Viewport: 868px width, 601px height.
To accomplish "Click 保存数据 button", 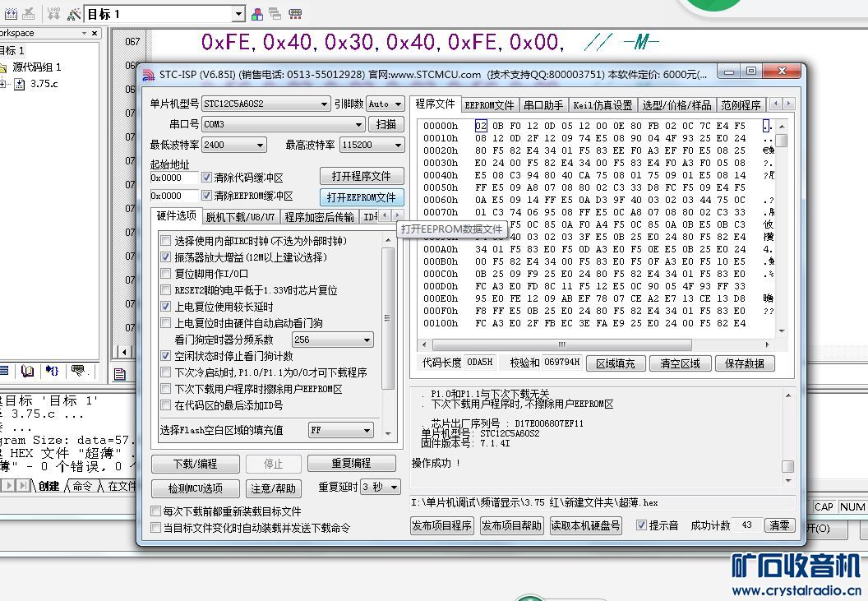I will click(x=745, y=363).
